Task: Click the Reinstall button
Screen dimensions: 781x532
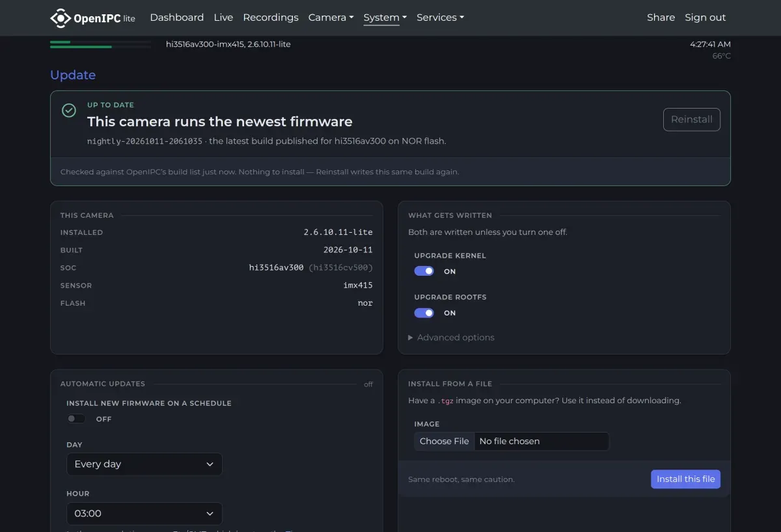Action: pyautogui.click(x=691, y=120)
